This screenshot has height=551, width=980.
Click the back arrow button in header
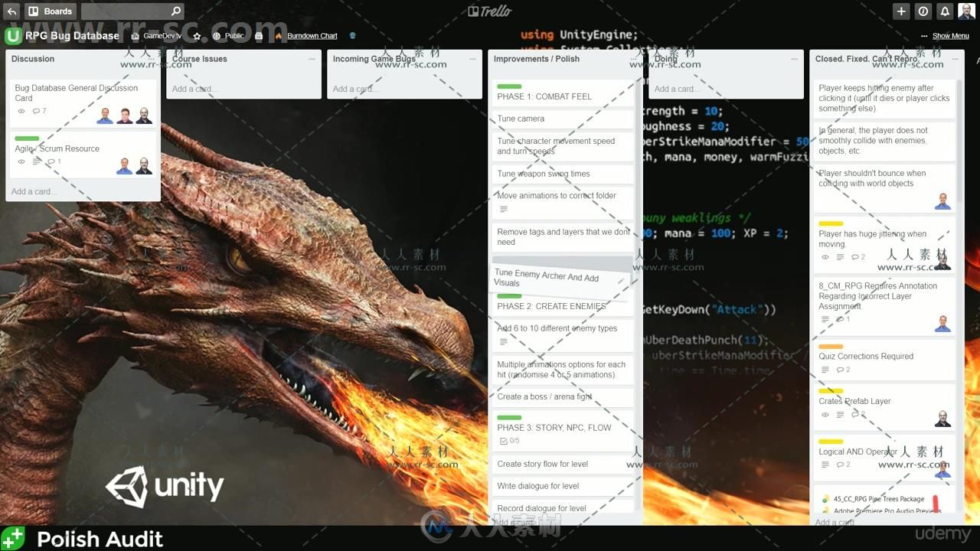coord(11,11)
